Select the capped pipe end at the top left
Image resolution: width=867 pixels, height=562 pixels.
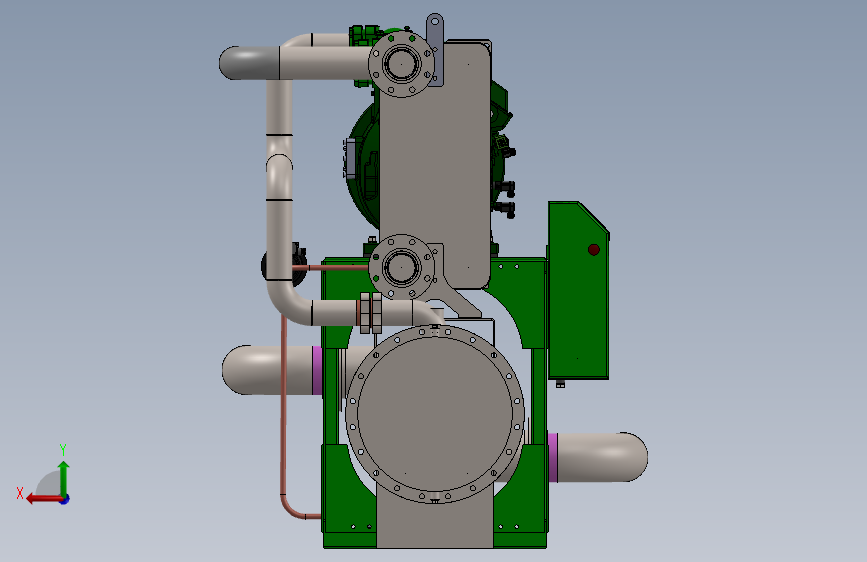(249, 63)
